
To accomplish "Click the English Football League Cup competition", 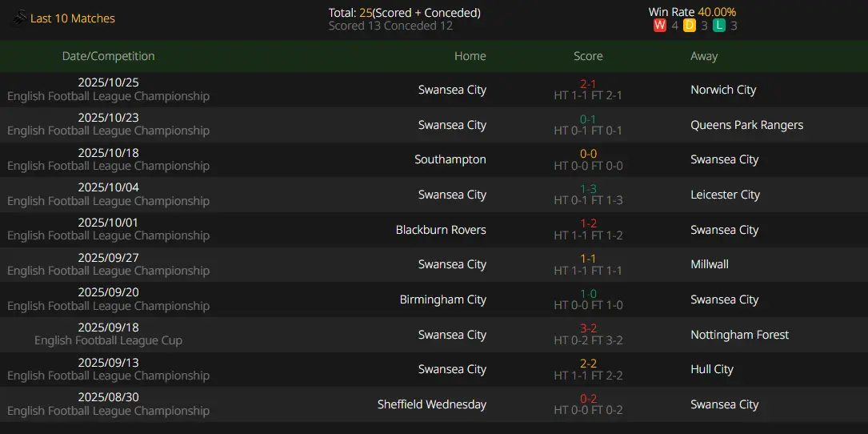I will (x=109, y=340).
